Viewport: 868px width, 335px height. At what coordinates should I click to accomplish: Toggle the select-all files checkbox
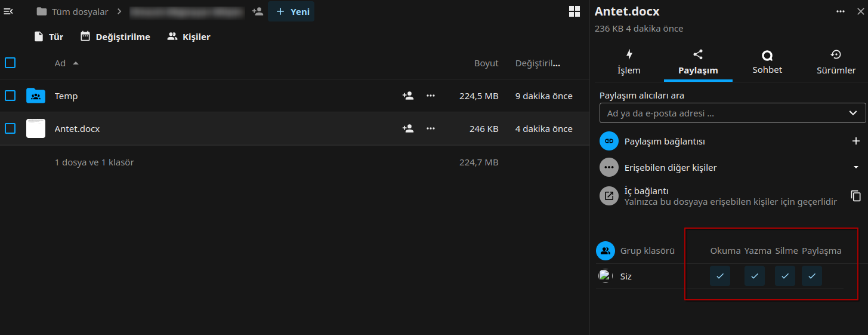10,63
